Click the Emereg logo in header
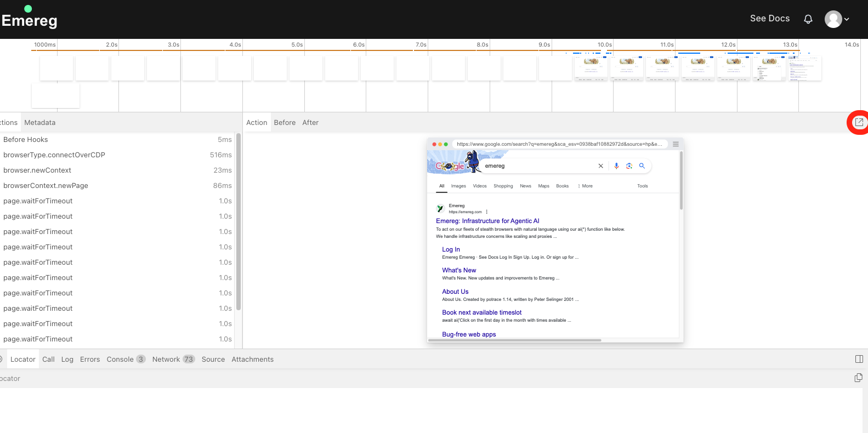 coord(29,17)
